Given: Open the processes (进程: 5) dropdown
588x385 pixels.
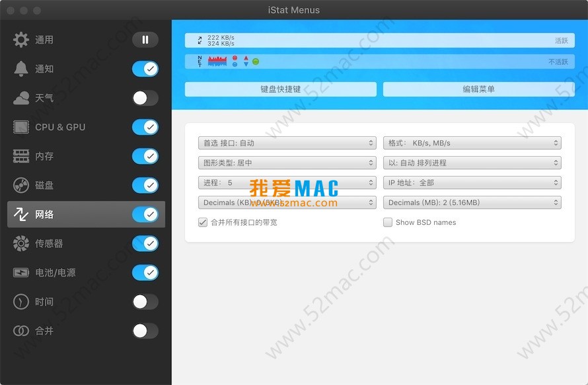Looking at the screenshot, I should 287,183.
